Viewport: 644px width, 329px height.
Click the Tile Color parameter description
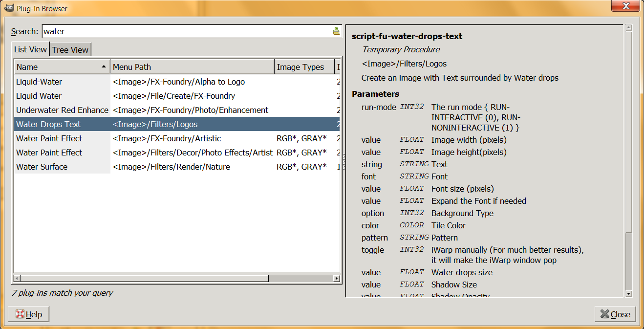(x=449, y=225)
